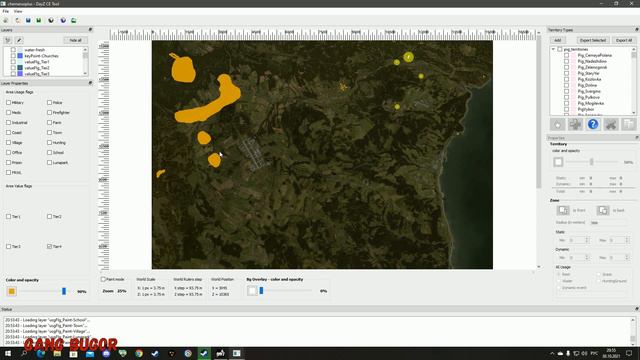Screen dimensions: 640x360
Task: Enable the School usage flag
Action: click(49, 152)
